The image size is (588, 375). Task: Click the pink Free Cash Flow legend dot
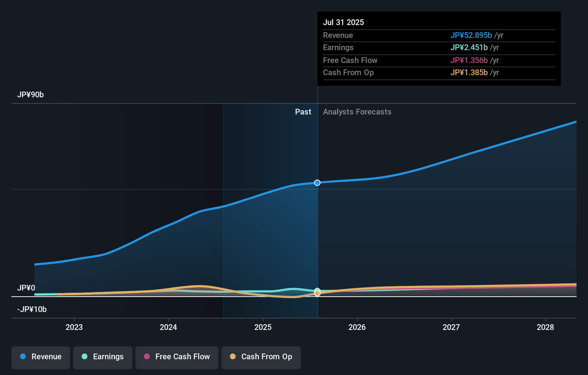[147, 357]
